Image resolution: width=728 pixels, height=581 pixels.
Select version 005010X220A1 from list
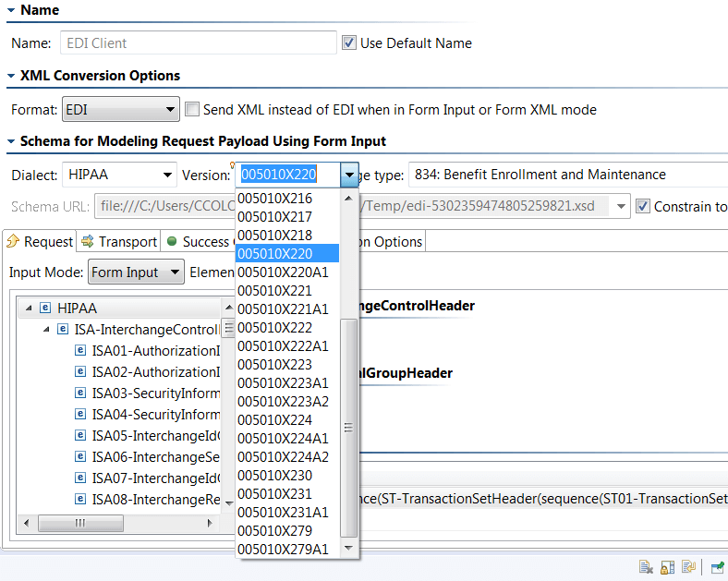pos(287,272)
